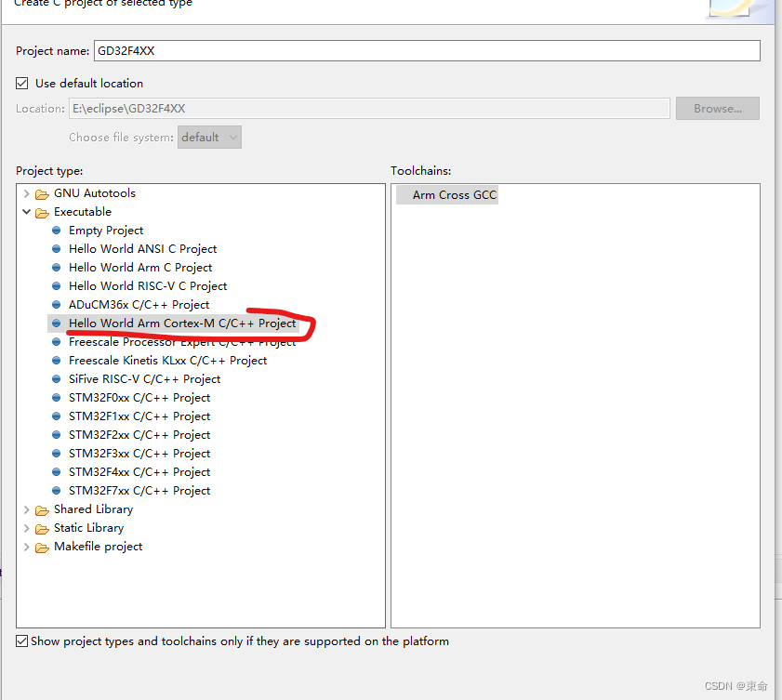
Task: Click the blue dot icon beside Freescale Kinetis KLxx
Action: click(x=57, y=361)
